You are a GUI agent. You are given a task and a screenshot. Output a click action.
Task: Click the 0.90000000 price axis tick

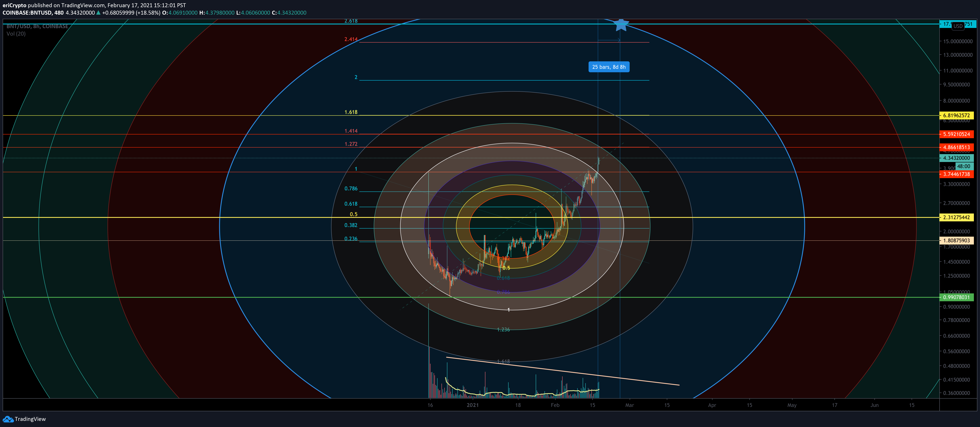click(956, 307)
